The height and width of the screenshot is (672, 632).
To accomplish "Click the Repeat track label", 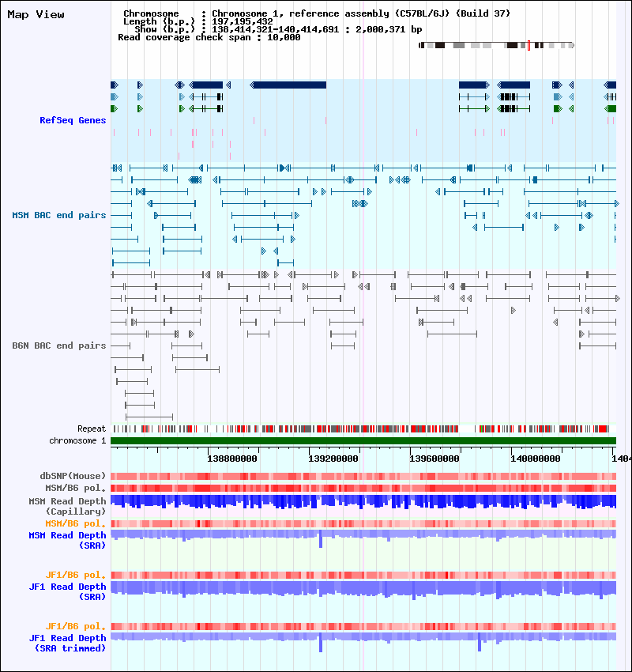I will 92,428.
